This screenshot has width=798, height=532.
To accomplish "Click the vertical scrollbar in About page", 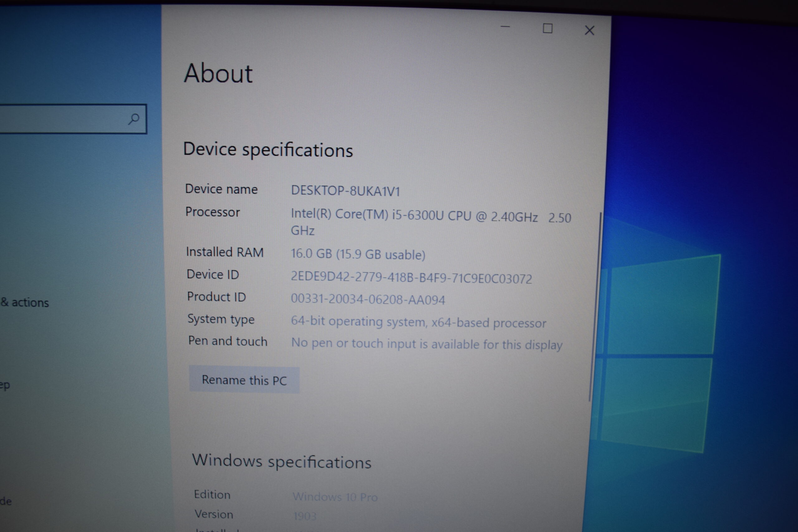I will (595, 307).
